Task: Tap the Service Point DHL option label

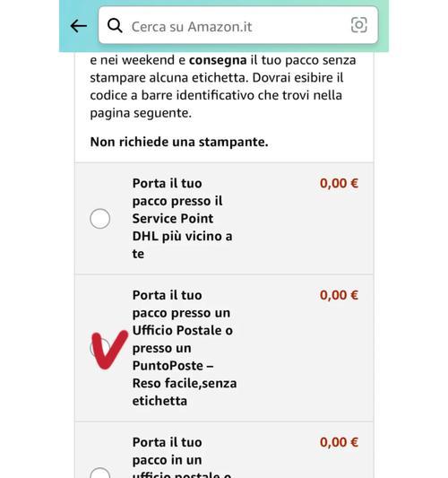Action: 182,219
